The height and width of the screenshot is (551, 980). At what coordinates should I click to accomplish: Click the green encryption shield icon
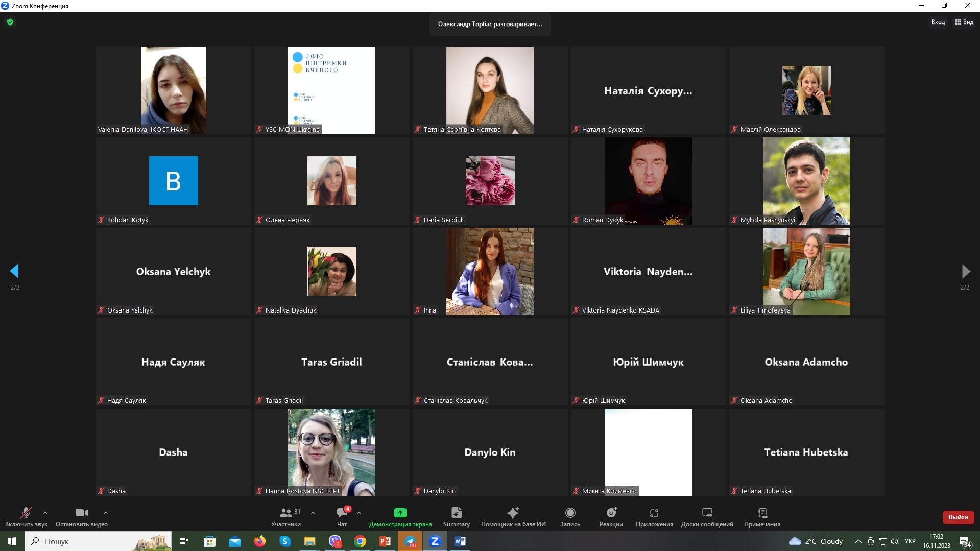pyautogui.click(x=10, y=22)
